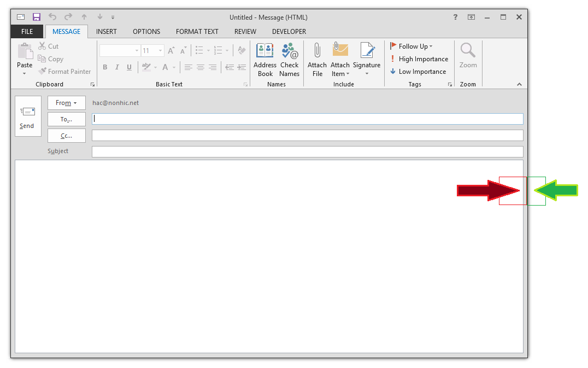Switch to the Insert tab

click(x=106, y=32)
